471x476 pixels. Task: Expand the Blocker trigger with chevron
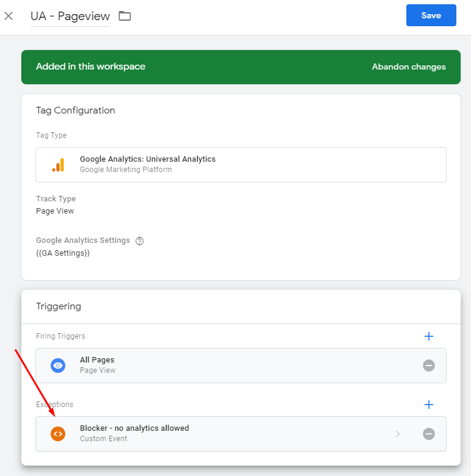(398, 433)
